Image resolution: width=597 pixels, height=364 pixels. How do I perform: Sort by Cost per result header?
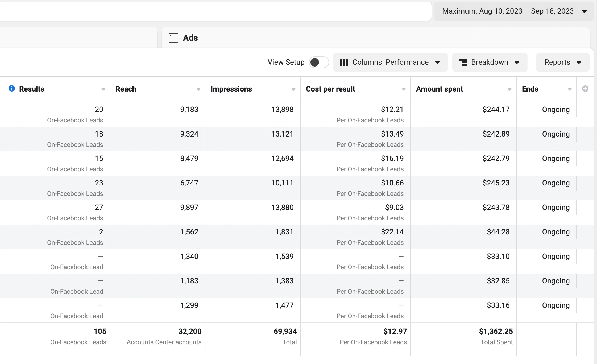click(330, 89)
